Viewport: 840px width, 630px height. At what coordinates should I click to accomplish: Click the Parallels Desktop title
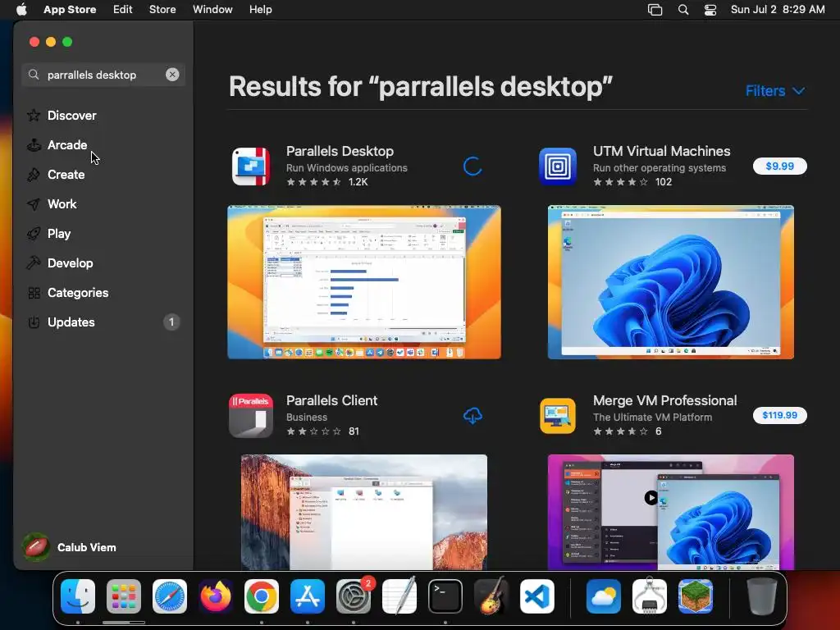click(x=340, y=151)
